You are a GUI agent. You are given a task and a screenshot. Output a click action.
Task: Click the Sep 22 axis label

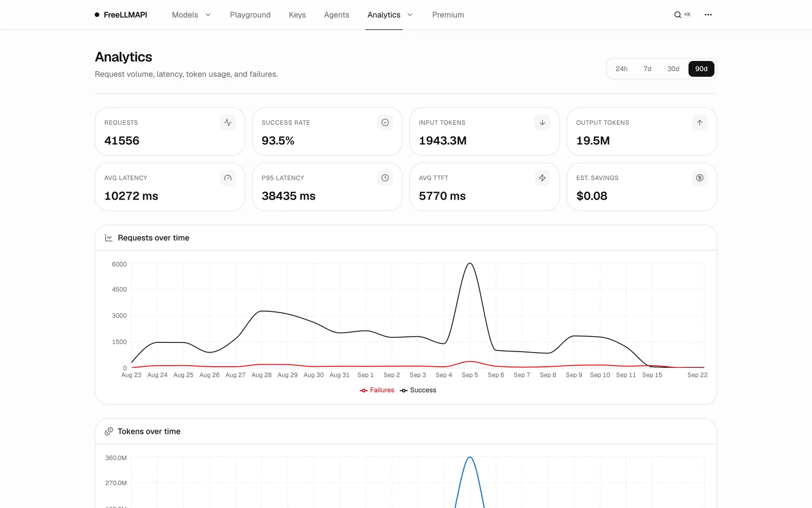(697, 375)
